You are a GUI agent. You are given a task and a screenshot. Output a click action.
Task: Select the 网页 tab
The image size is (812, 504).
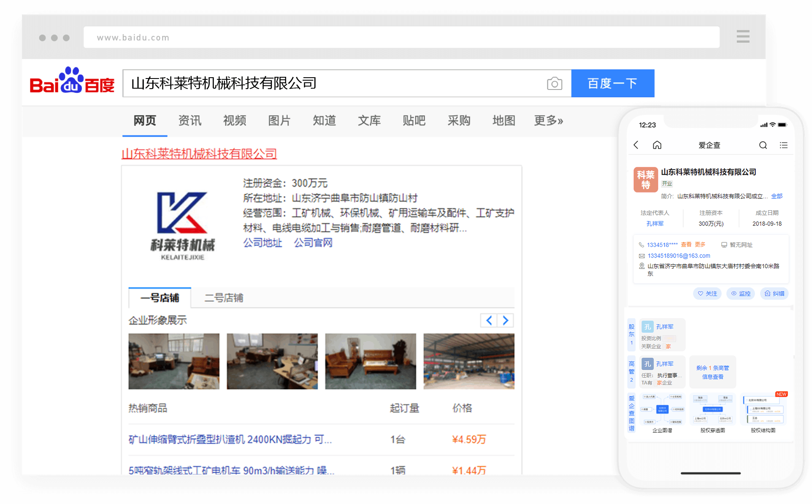tap(145, 121)
